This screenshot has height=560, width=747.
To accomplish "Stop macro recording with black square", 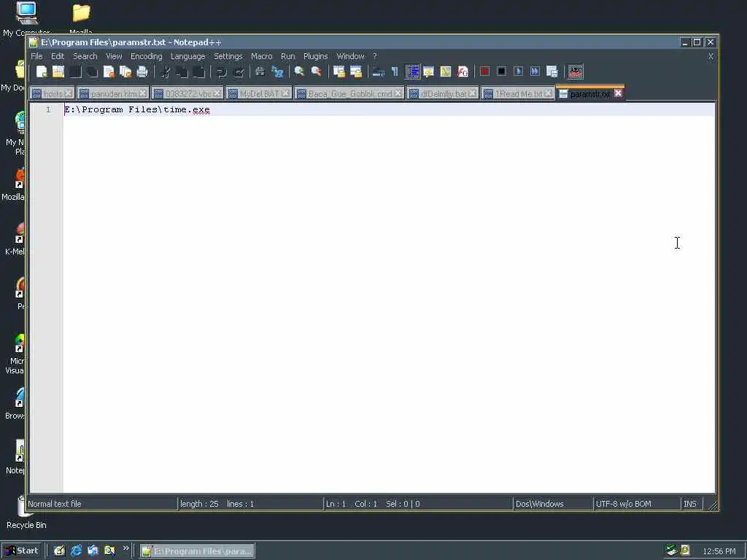I will (501, 71).
